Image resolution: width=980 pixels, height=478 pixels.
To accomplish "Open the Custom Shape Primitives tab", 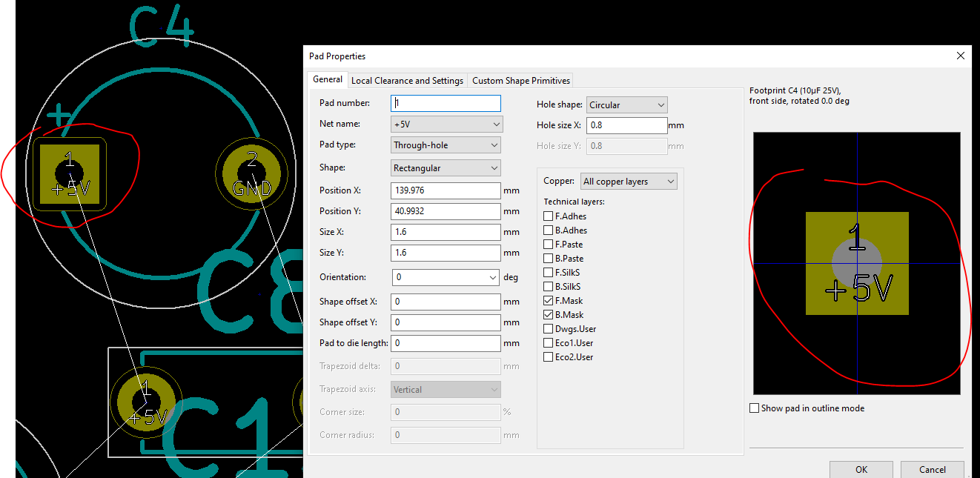I will (521, 80).
